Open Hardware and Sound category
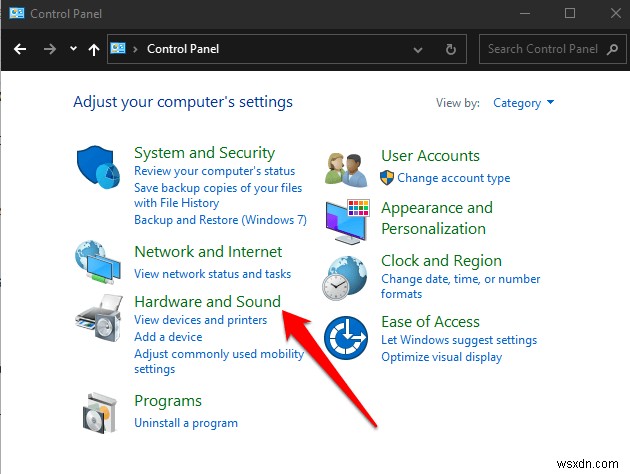Viewport: 630px width, 474px height. [x=207, y=302]
